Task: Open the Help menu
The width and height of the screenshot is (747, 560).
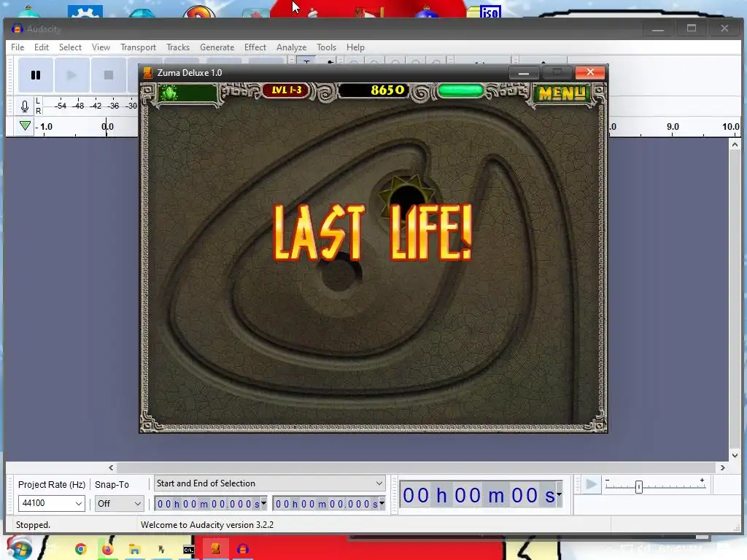Action: pyautogui.click(x=355, y=47)
